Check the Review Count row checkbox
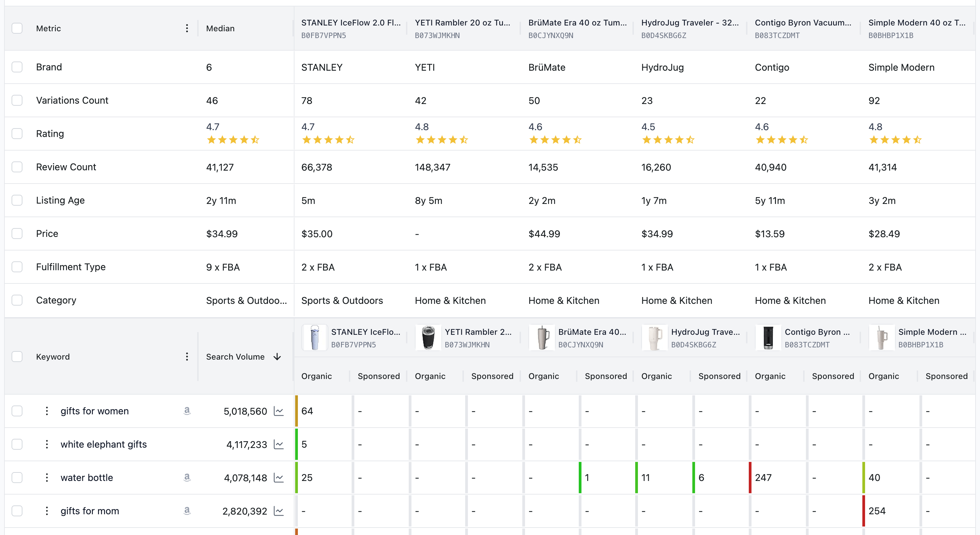The width and height of the screenshot is (980, 535). click(x=17, y=167)
